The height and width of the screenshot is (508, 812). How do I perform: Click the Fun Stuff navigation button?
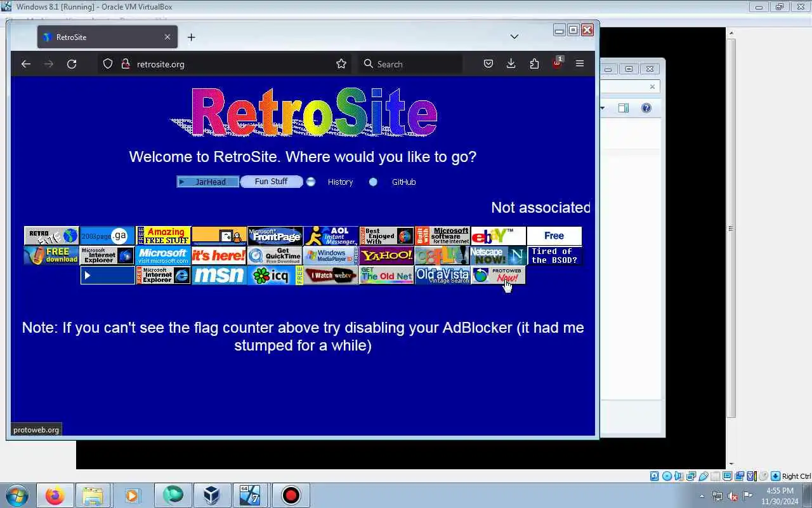point(272,182)
